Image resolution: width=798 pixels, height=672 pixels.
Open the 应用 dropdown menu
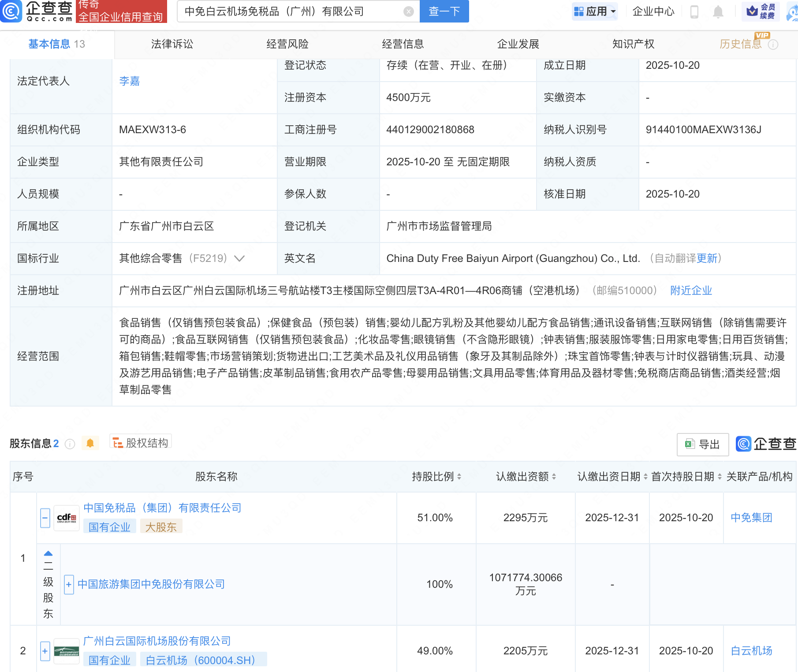tap(595, 11)
